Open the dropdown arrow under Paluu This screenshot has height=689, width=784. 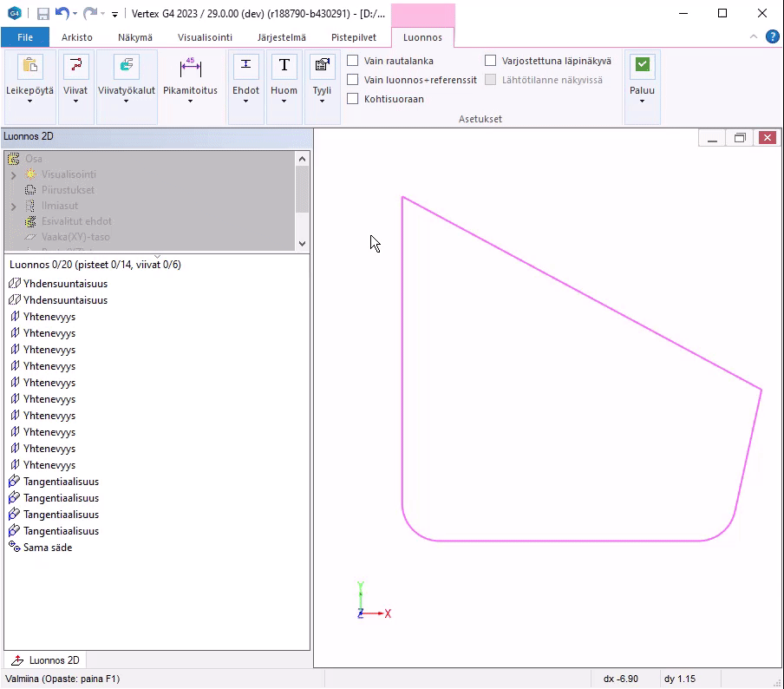click(x=642, y=102)
